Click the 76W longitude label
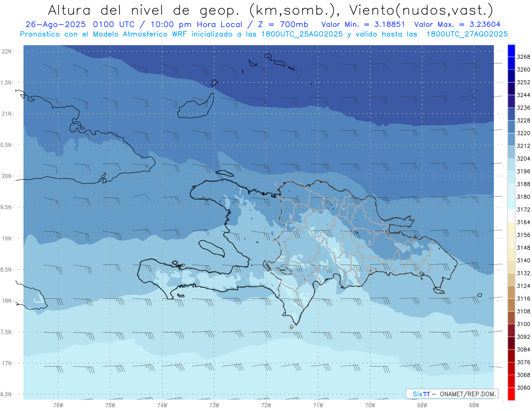Viewport: 532px width, 411px height. [x=58, y=405]
